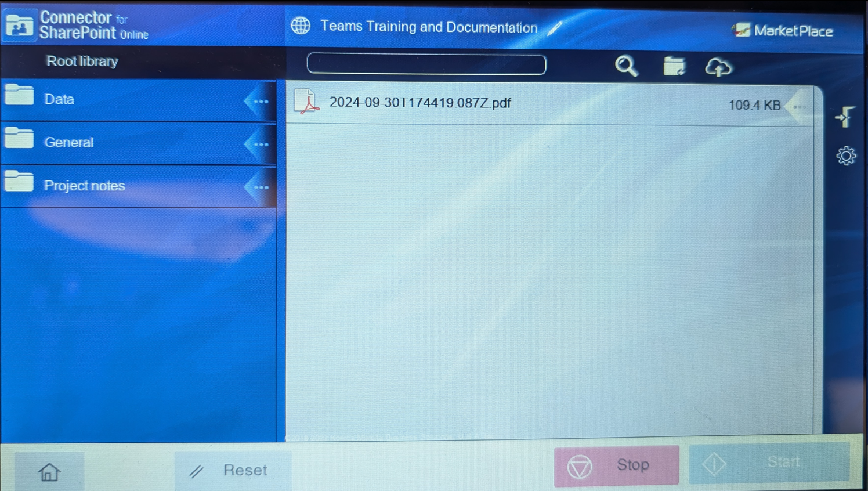Expand options for General folder
The width and height of the screenshot is (868, 491).
point(260,145)
